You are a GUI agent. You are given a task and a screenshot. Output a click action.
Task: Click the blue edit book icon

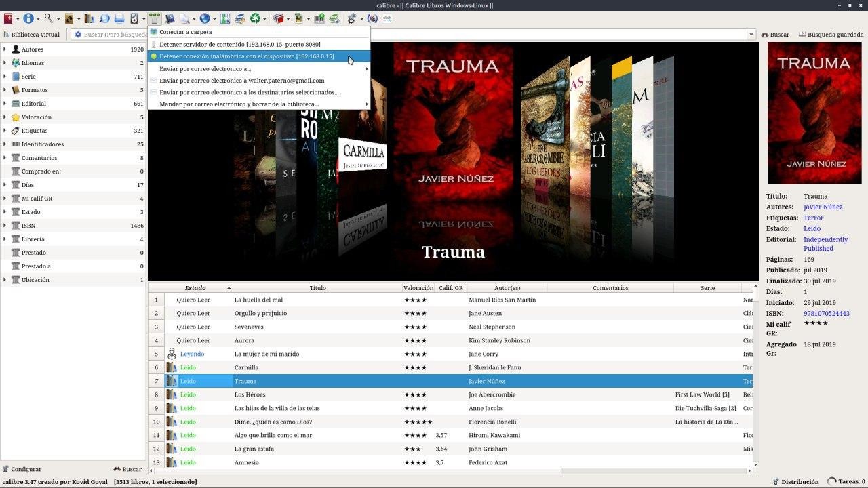click(170, 19)
